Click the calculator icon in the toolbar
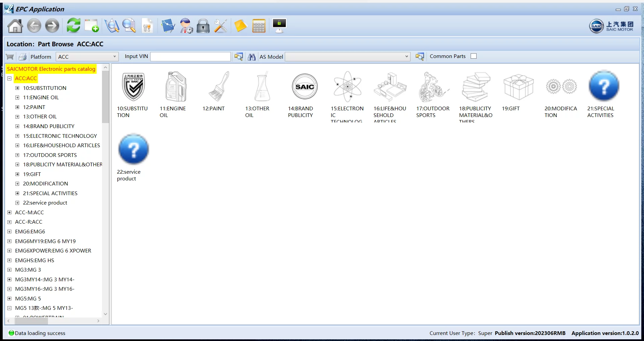The width and height of the screenshot is (644, 341). point(259,26)
